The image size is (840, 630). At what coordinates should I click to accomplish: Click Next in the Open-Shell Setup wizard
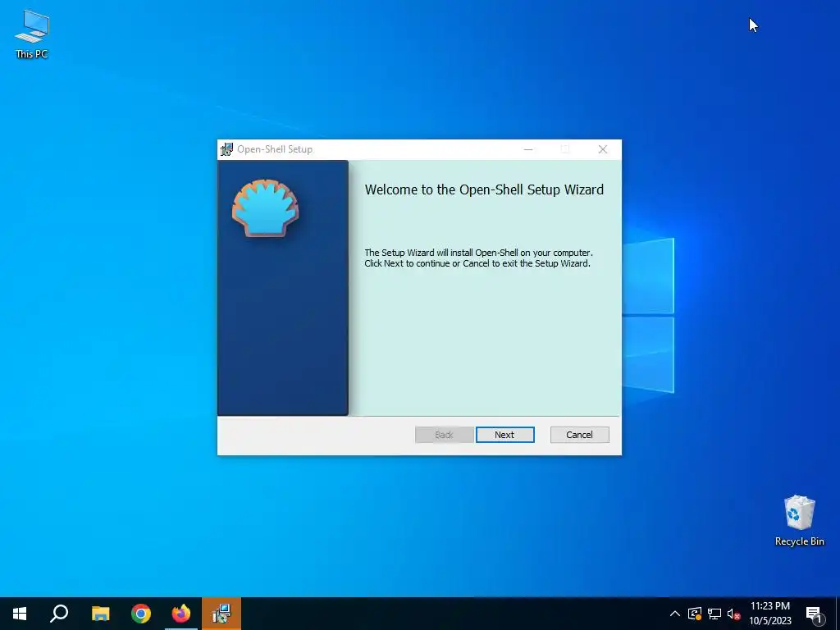point(504,435)
